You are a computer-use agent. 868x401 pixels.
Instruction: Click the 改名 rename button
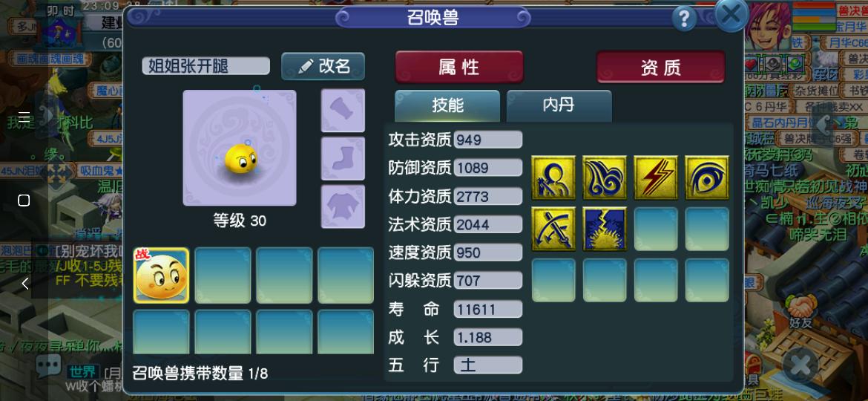[x=323, y=67]
